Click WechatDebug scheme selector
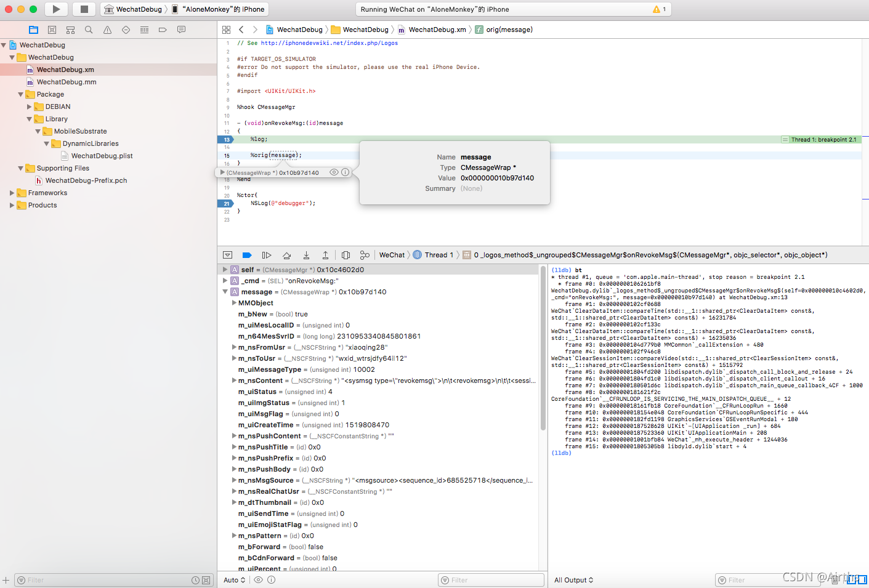This screenshot has width=869, height=588. pyautogui.click(x=133, y=9)
